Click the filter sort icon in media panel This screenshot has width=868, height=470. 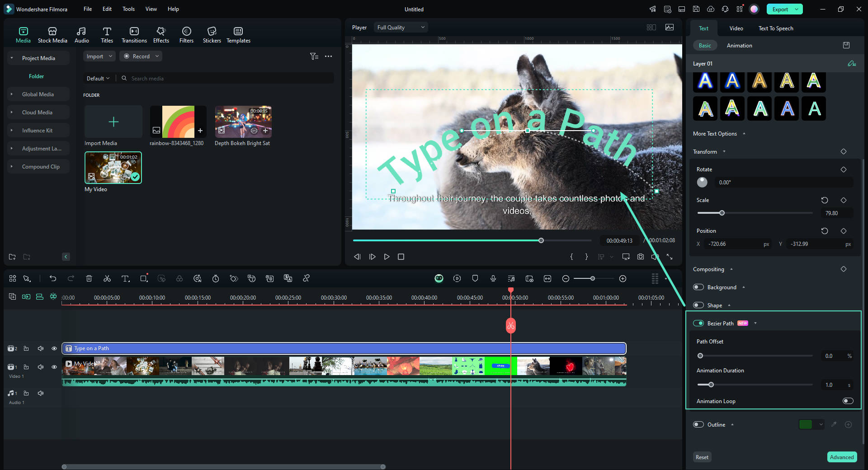pyautogui.click(x=314, y=56)
